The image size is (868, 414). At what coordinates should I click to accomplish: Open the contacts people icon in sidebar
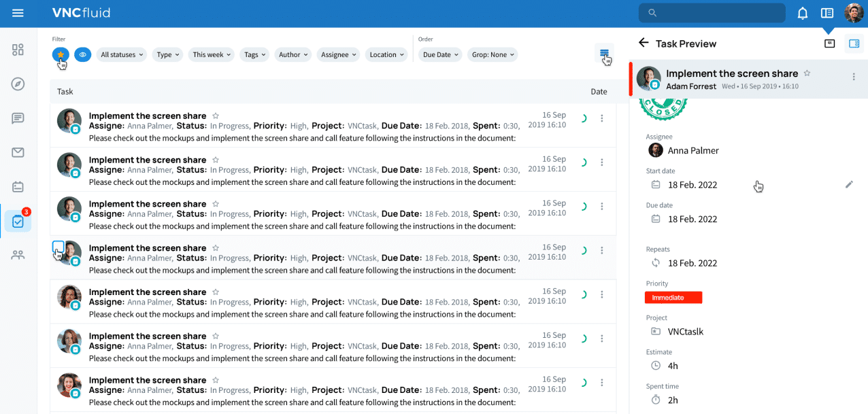pyautogui.click(x=18, y=255)
